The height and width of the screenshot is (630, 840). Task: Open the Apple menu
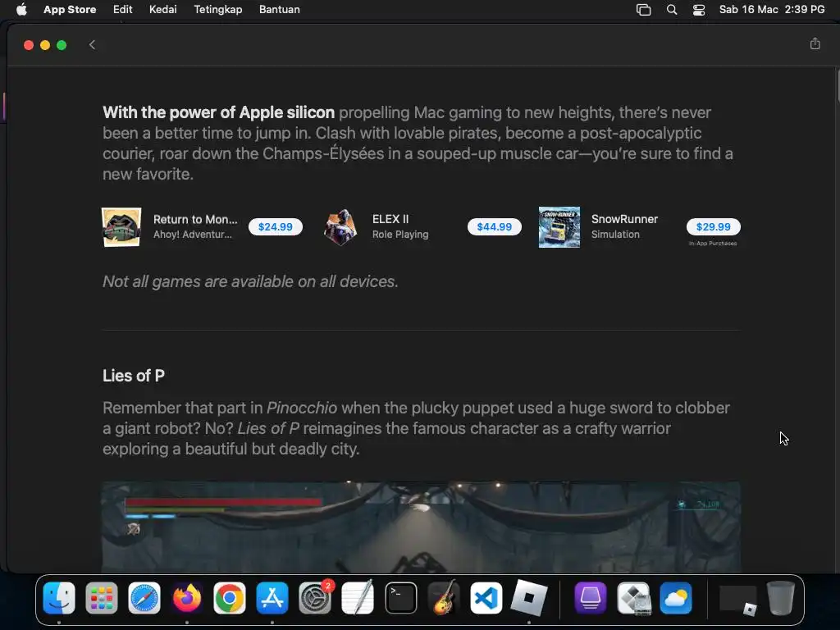tap(21, 10)
